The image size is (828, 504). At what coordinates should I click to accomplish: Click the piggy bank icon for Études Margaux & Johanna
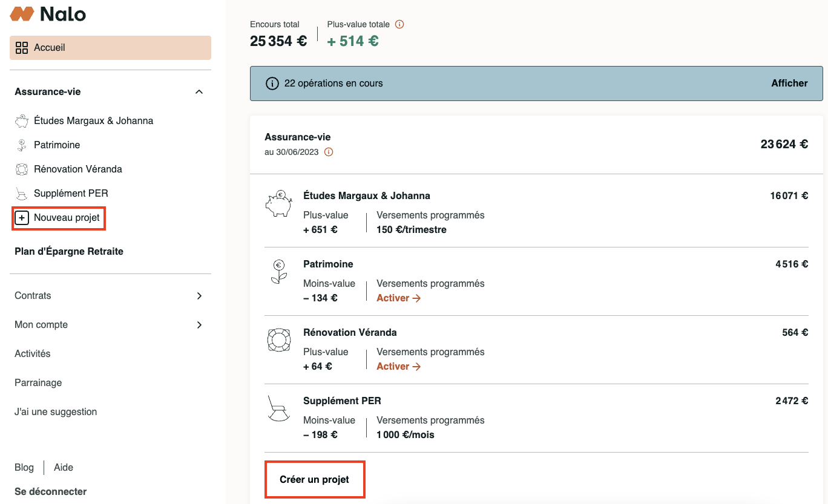tap(278, 204)
